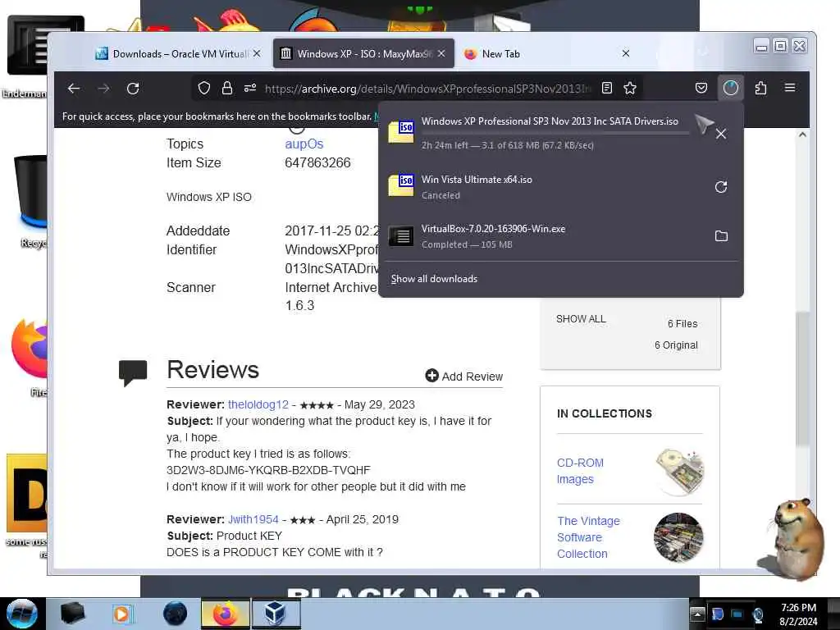Open reviewer theloldog12 profile link

click(258, 404)
